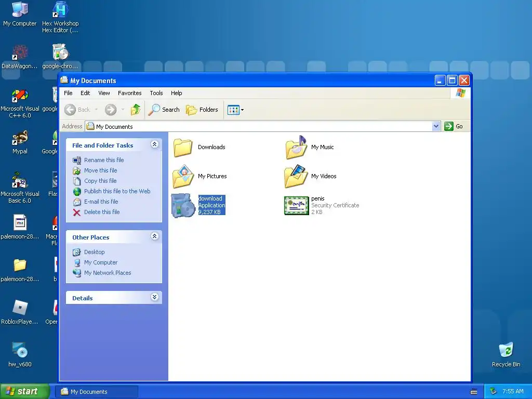
Task: Click the taskbar keyboard icon
Action: pos(474,392)
